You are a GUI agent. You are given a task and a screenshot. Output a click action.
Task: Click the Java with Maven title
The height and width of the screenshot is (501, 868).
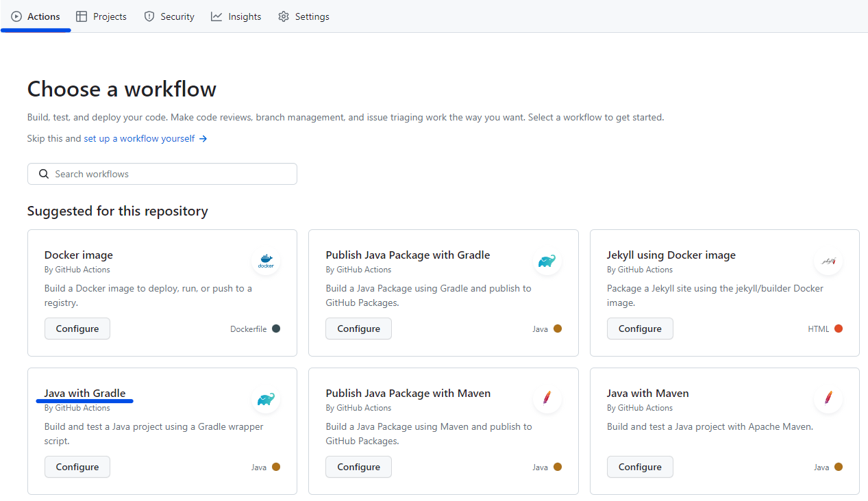(x=648, y=393)
